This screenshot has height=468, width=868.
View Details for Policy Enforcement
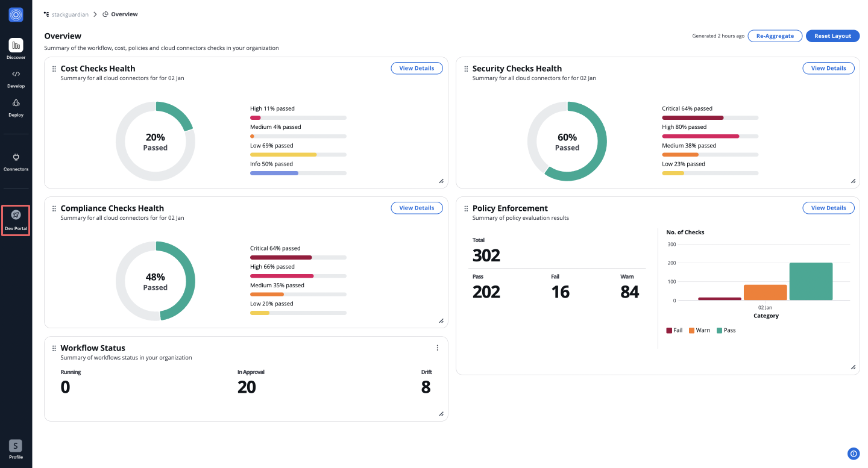[828, 208]
